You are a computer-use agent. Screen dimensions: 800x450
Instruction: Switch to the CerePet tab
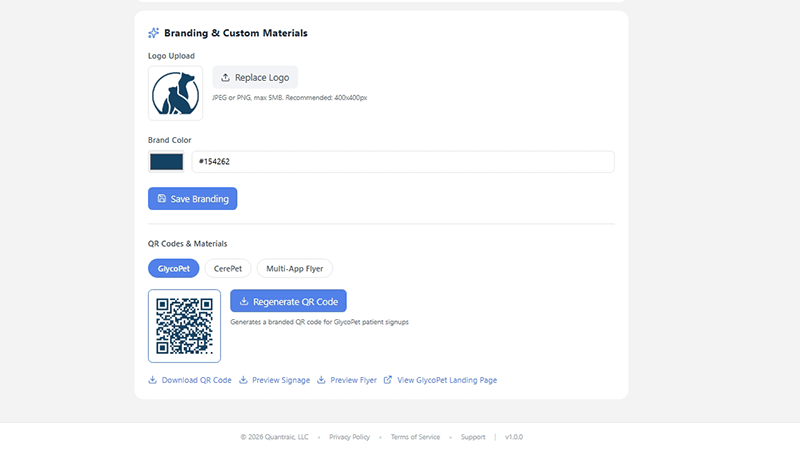pos(228,268)
